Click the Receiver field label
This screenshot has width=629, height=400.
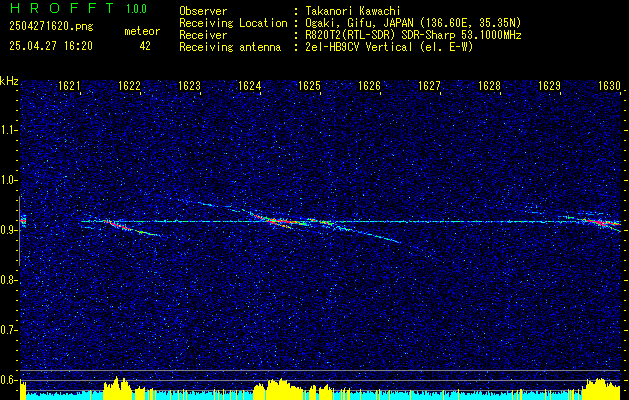[203, 35]
